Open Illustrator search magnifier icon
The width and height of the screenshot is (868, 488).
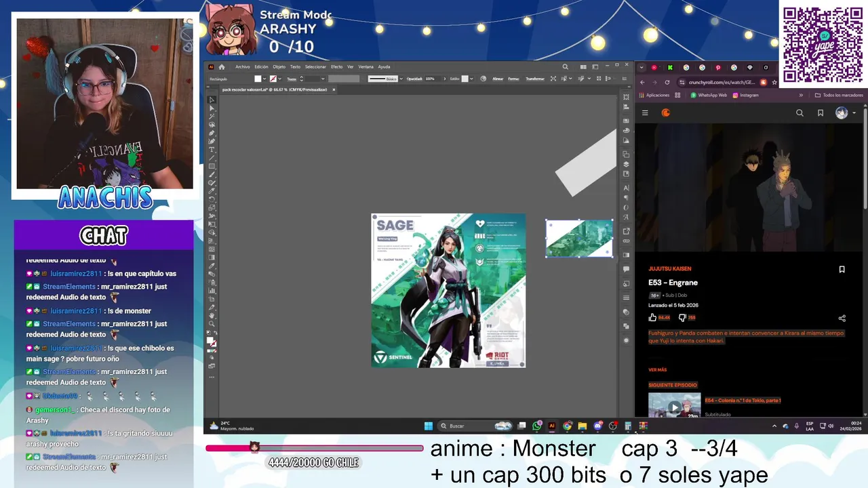[566, 66]
